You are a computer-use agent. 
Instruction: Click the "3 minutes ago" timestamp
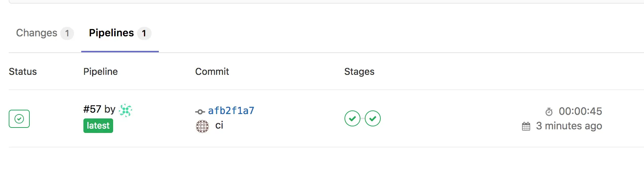coord(569,126)
